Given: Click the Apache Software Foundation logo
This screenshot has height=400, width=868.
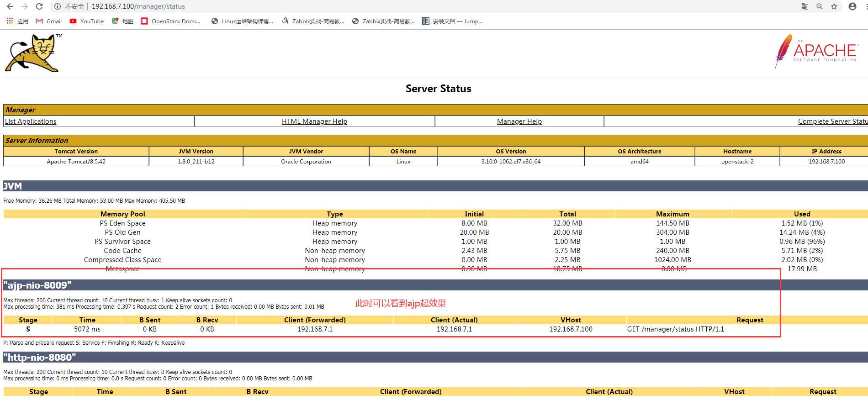Looking at the screenshot, I should pos(817,51).
